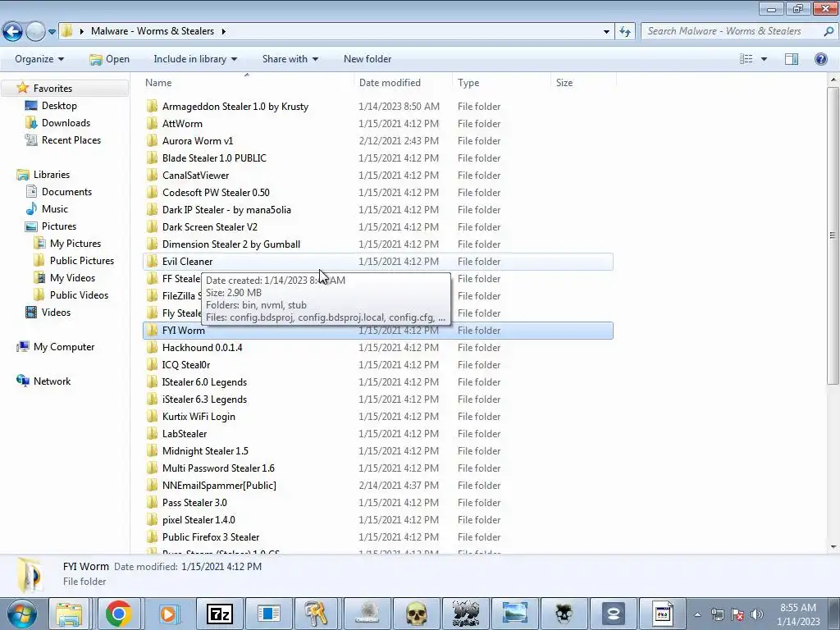The width and height of the screenshot is (840, 630).
Task: Click the Forward navigation arrow
Action: point(35,32)
